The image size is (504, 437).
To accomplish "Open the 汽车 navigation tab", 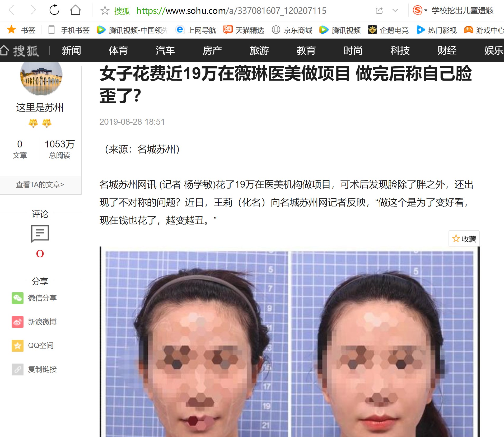I will coord(165,50).
